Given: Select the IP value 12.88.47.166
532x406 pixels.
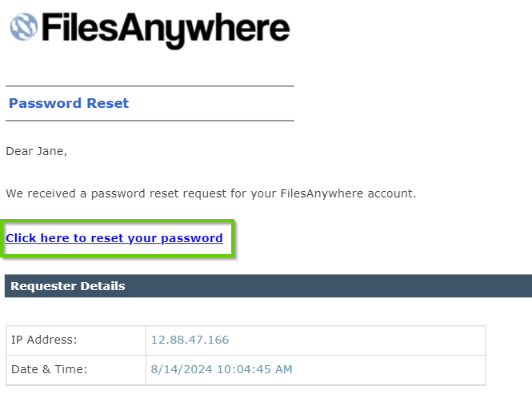Looking at the screenshot, I should tap(190, 340).
